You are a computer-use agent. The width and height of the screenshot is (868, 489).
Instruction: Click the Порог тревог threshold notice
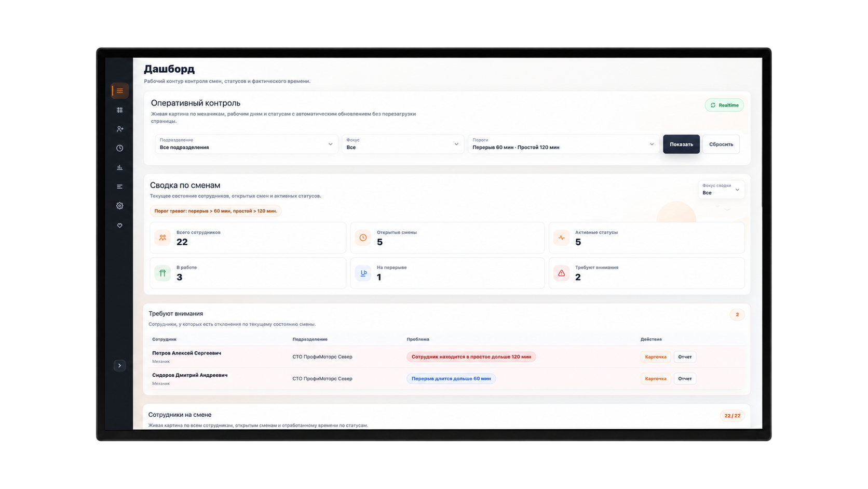(215, 211)
